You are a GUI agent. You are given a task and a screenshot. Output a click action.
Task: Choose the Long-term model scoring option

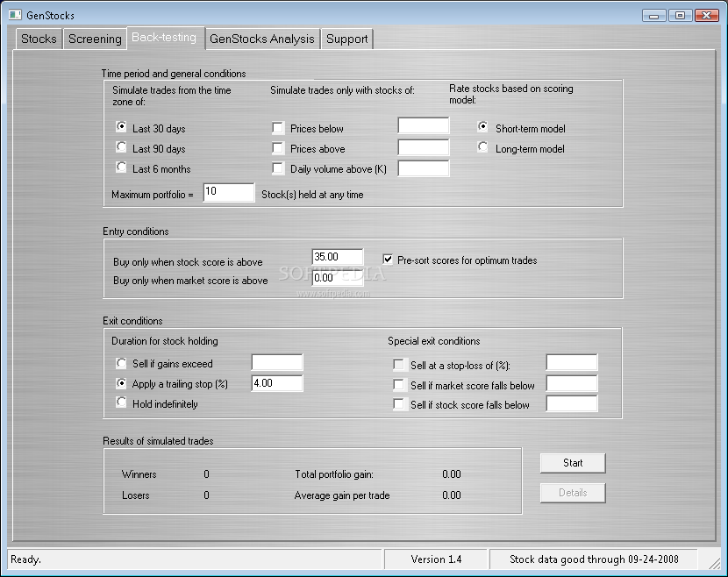click(483, 147)
